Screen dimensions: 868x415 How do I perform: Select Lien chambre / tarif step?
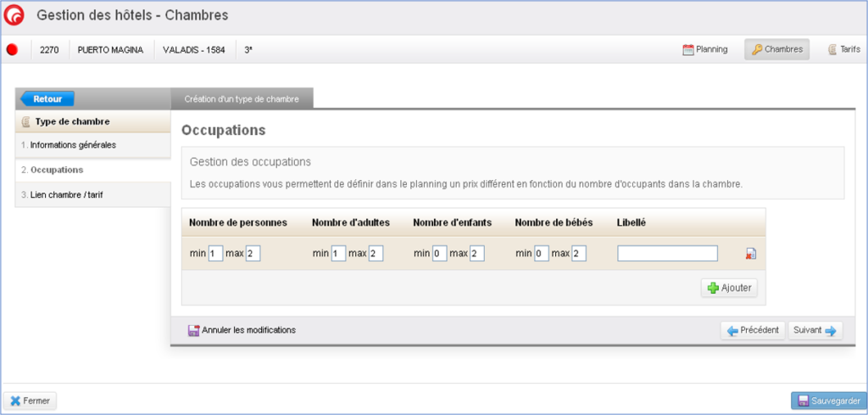pos(66,195)
